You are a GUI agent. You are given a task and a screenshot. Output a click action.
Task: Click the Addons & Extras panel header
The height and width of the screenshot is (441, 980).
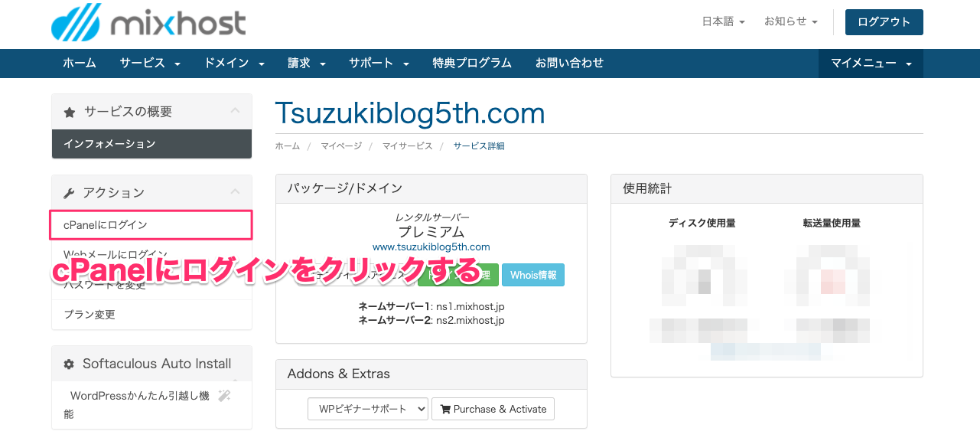click(431, 374)
